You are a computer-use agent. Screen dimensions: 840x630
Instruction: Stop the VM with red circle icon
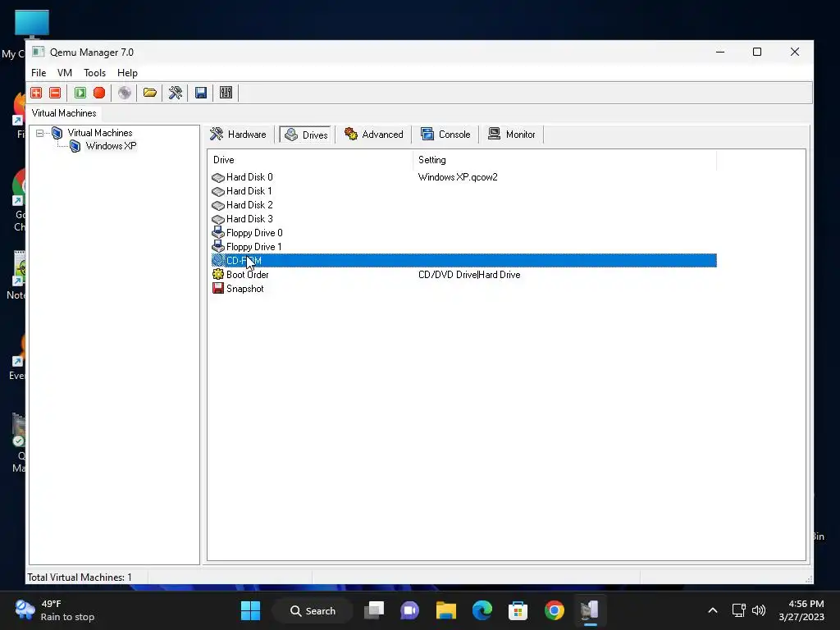(99, 93)
